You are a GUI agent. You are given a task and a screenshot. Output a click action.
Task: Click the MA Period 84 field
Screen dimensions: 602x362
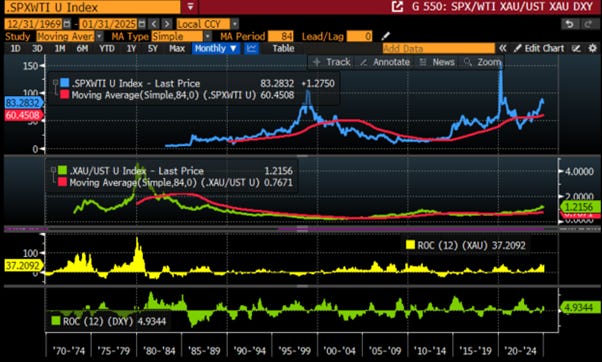coord(281,36)
